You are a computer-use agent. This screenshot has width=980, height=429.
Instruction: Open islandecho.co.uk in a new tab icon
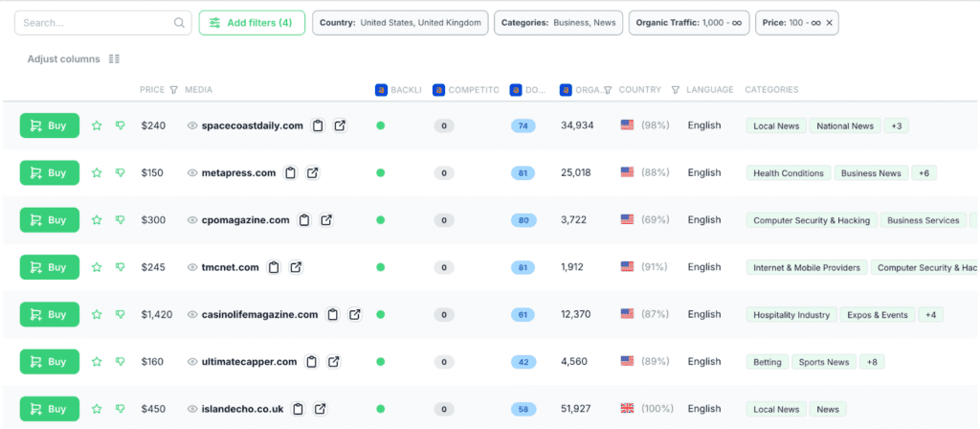coord(320,409)
